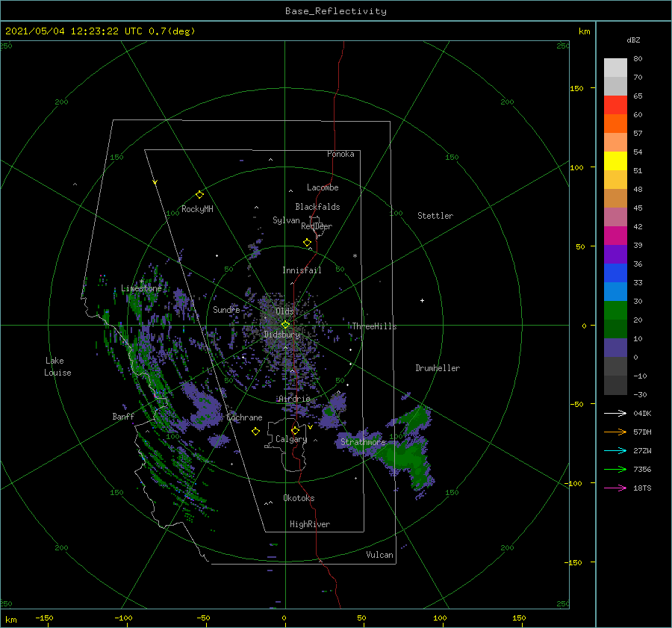Click the Airdrie label
The height and width of the screenshot is (628, 672).
point(294,399)
